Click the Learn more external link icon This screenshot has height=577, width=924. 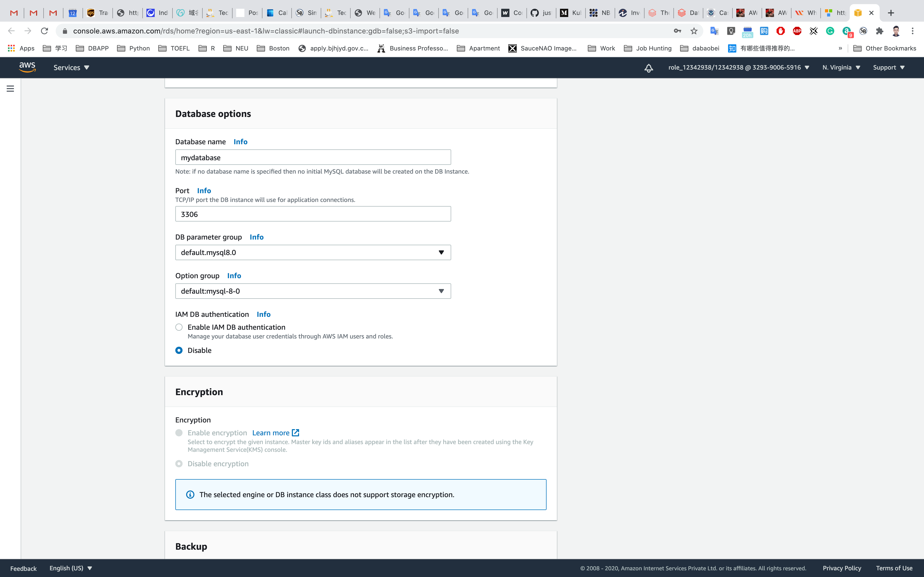(x=295, y=433)
